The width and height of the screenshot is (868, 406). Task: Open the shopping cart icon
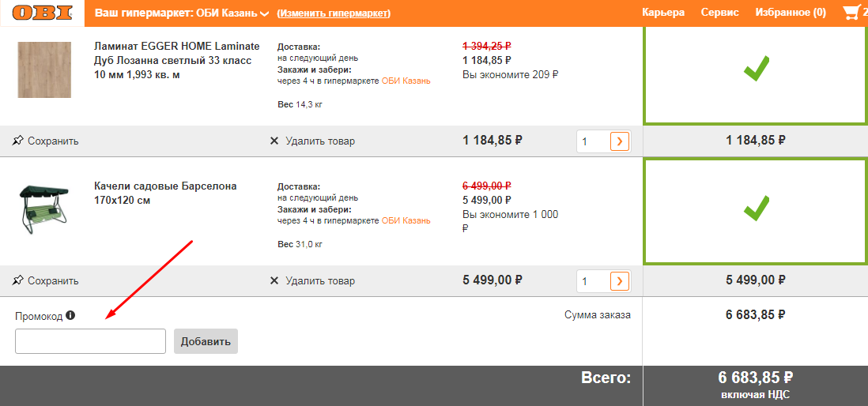(x=850, y=12)
